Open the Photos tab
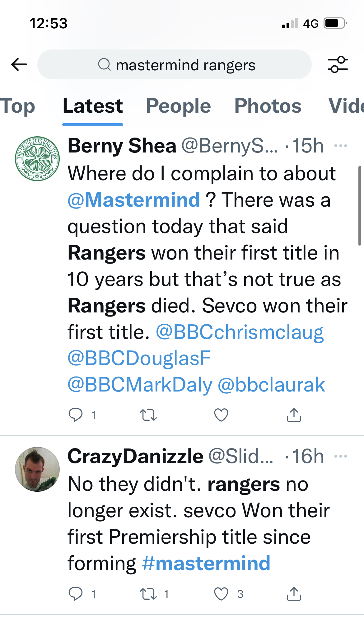 (268, 106)
